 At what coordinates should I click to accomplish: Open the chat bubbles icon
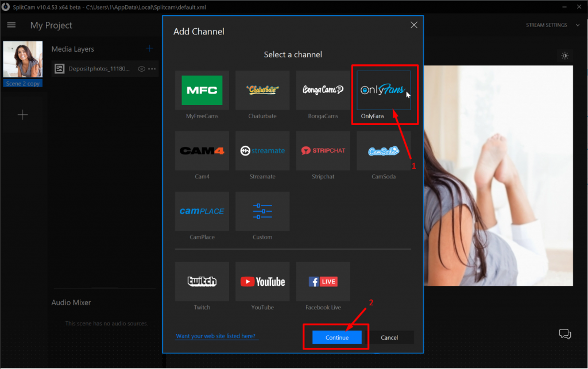[565, 334]
